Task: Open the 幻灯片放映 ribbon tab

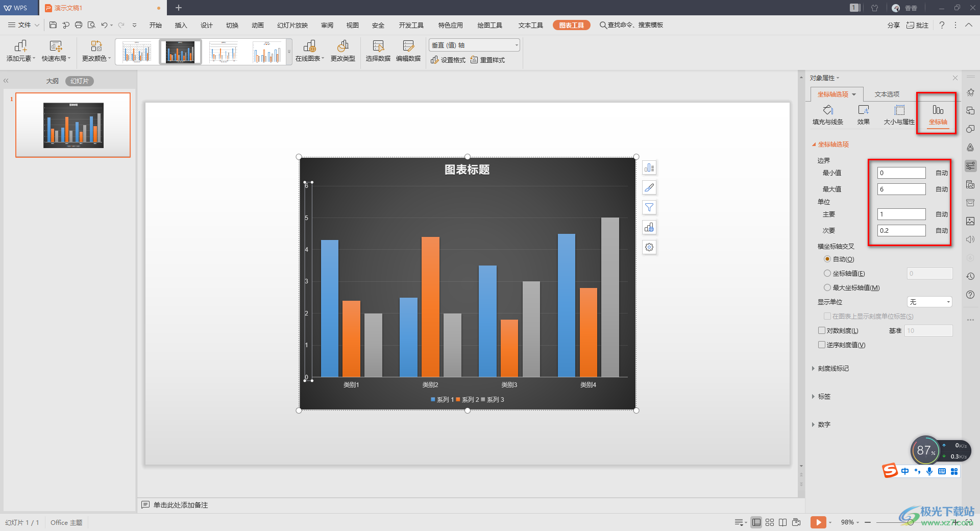Action: [x=292, y=25]
